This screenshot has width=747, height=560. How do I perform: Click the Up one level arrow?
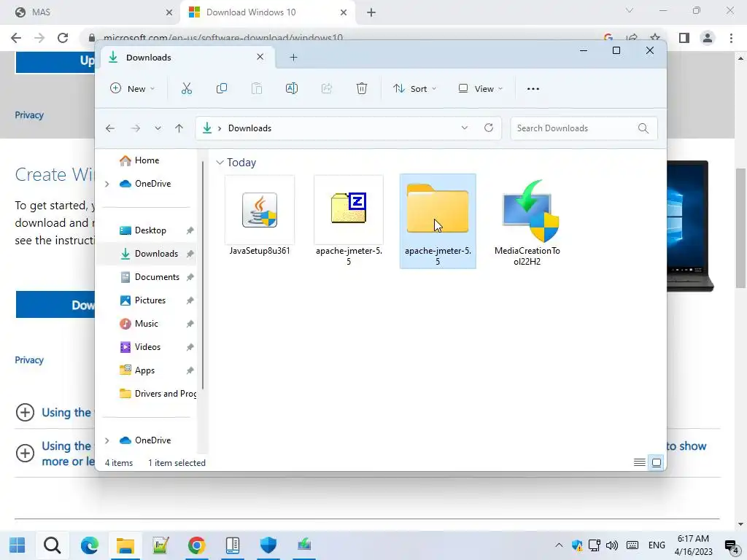click(x=179, y=128)
